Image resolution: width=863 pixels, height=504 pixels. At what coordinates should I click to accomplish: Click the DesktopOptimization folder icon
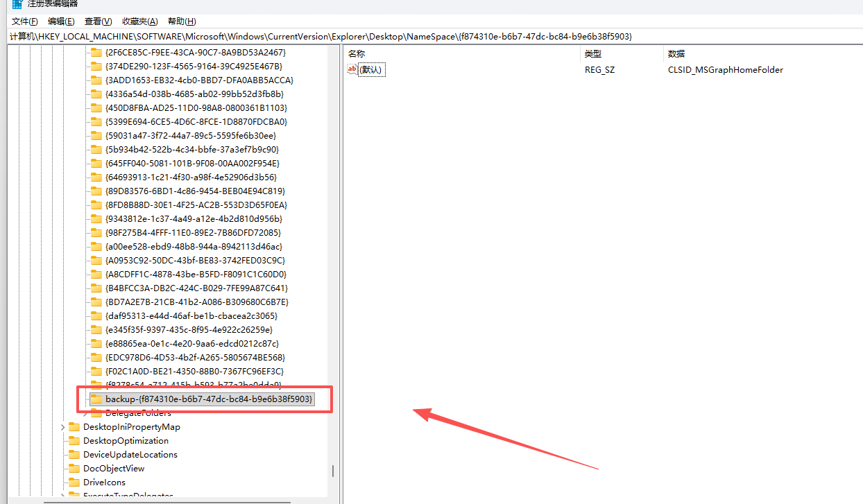pos(74,441)
